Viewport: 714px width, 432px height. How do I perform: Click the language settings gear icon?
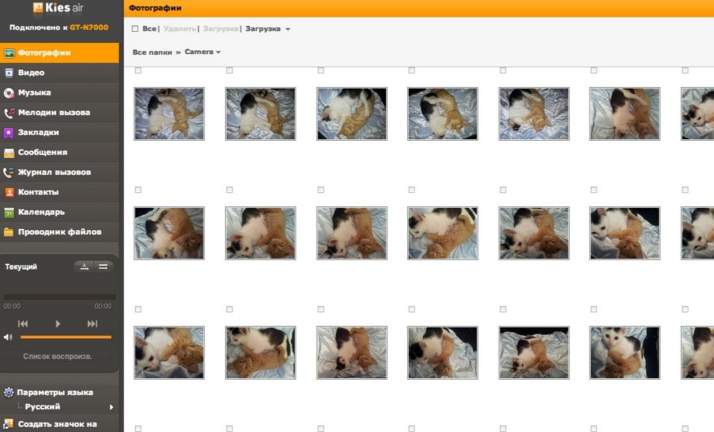tap(9, 392)
